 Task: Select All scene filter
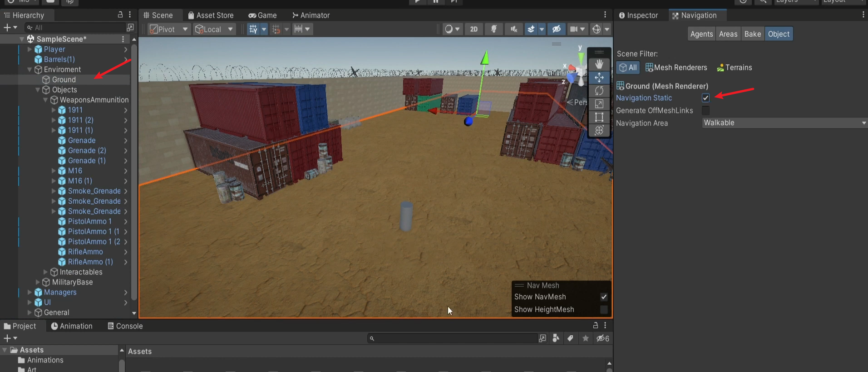628,68
